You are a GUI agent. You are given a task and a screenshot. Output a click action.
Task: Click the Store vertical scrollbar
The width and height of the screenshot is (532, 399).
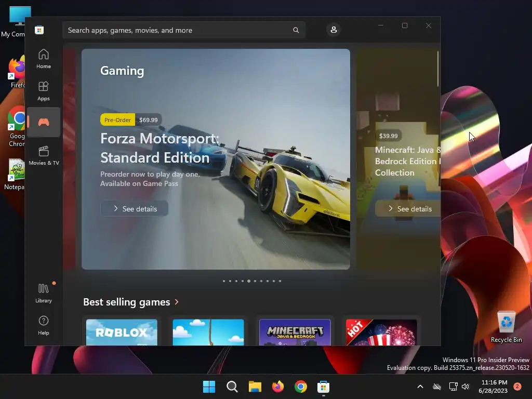pyautogui.click(x=437, y=69)
